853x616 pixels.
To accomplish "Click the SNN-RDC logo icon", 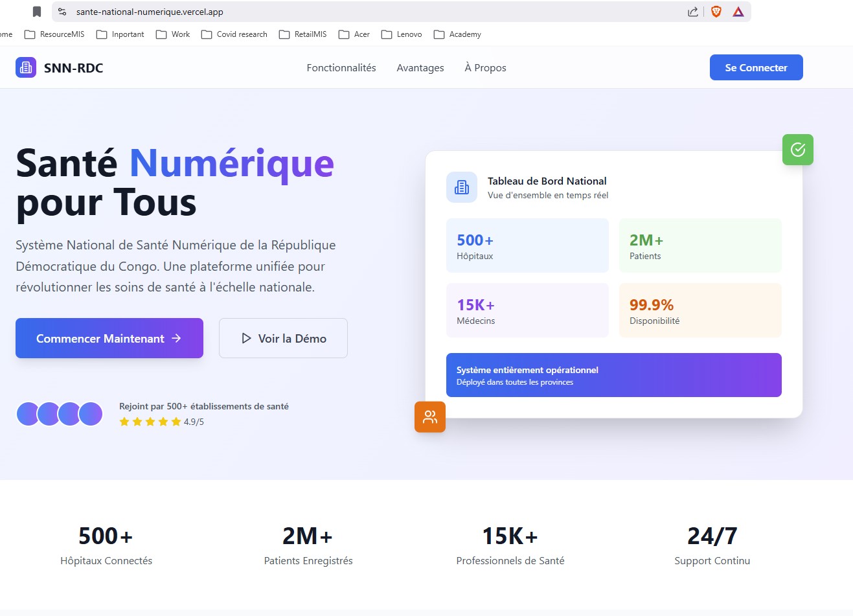I will click(26, 67).
